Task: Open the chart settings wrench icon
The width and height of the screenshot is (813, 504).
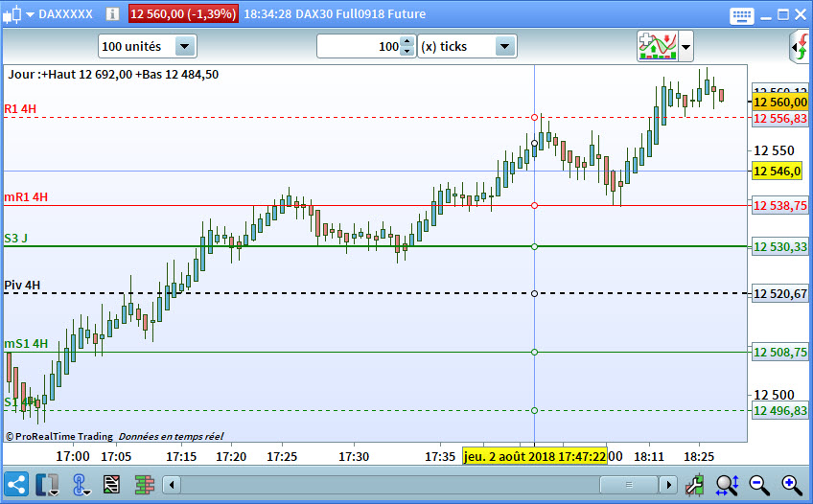Action: coord(694,485)
